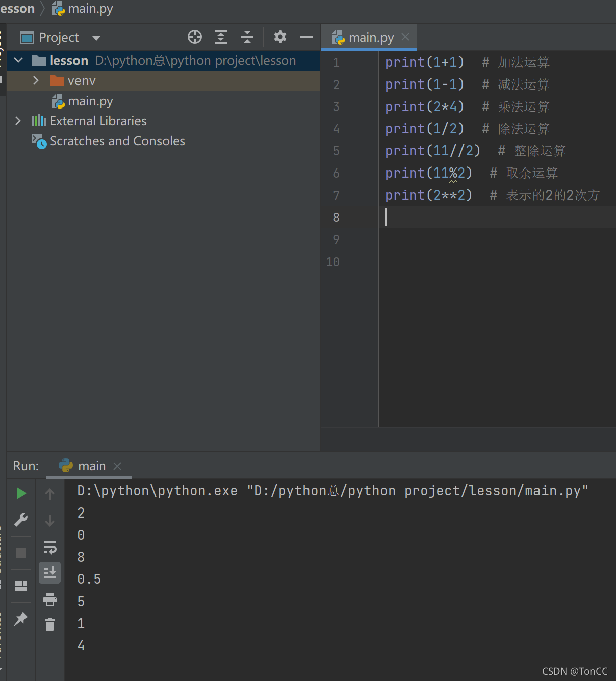Open run configuration wrench icon
616x681 pixels.
21,520
